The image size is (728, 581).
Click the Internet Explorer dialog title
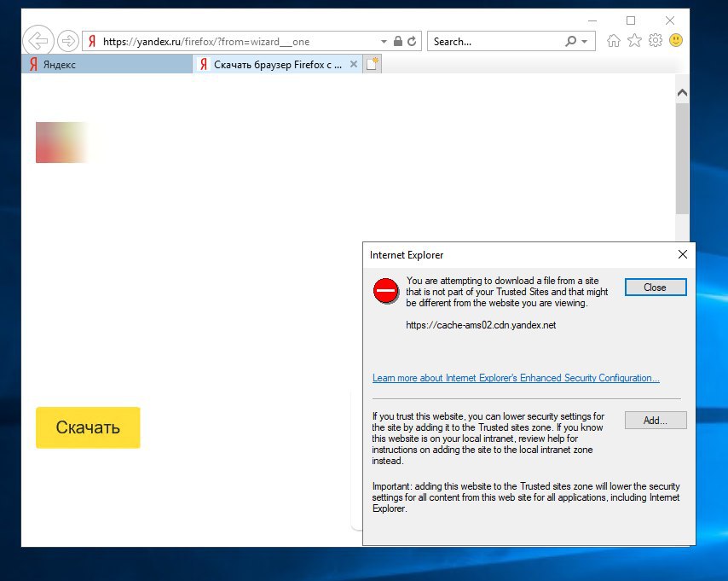click(x=407, y=255)
